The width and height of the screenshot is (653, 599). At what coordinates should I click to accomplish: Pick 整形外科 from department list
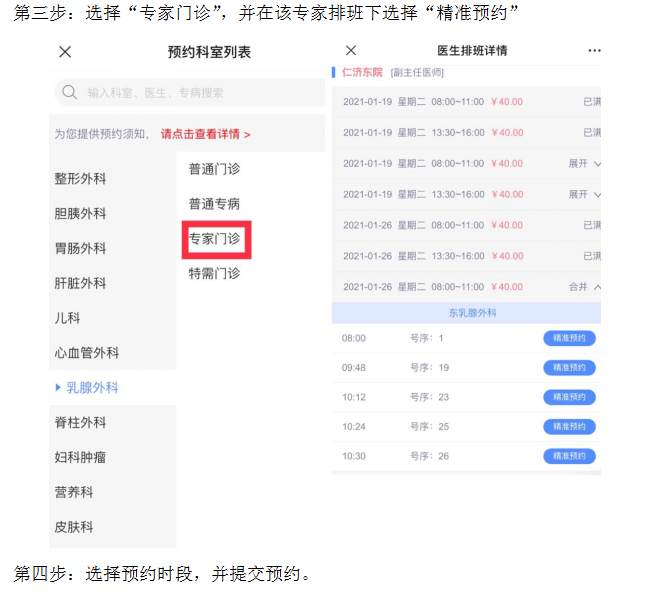click(80, 179)
